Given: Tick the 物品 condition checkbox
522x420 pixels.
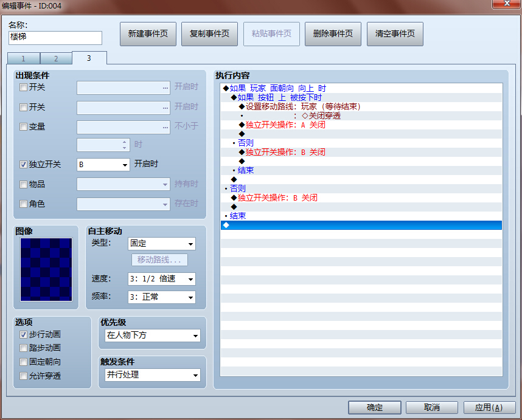Looking at the screenshot, I should pos(23,184).
